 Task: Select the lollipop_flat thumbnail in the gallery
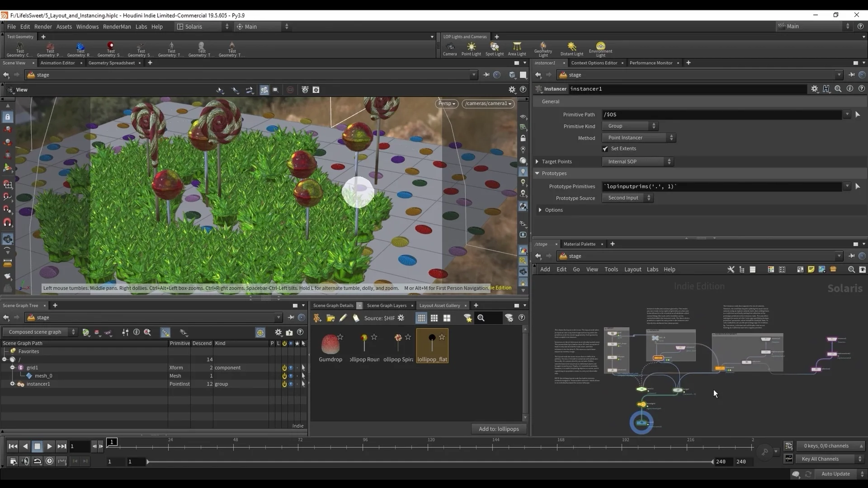click(x=431, y=346)
